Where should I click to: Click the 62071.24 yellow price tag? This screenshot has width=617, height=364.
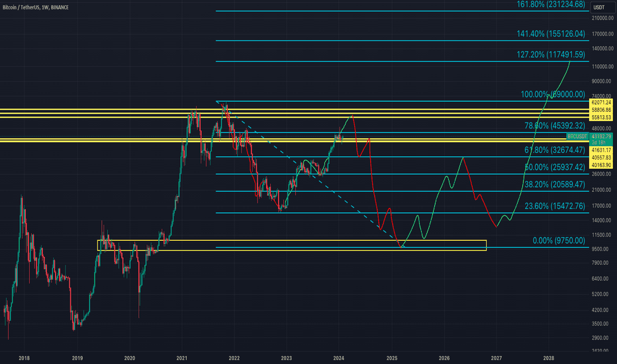[601, 103]
